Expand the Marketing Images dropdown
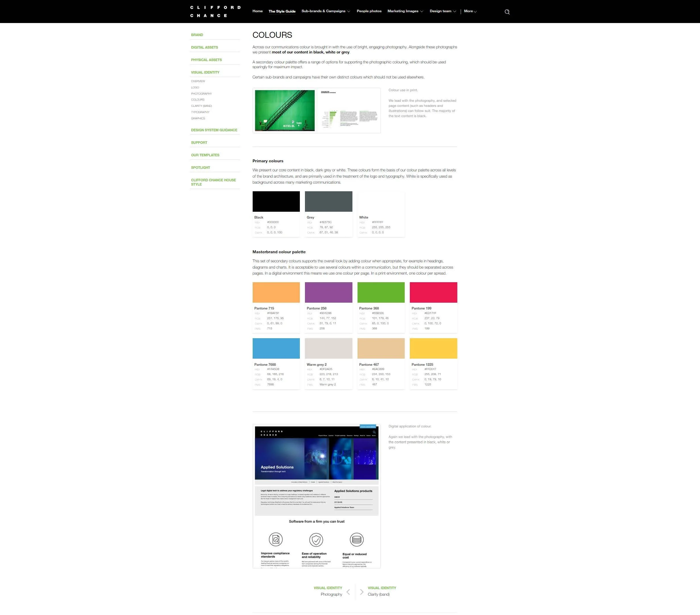The height and width of the screenshot is (615, 700). (x=405, y=11)
